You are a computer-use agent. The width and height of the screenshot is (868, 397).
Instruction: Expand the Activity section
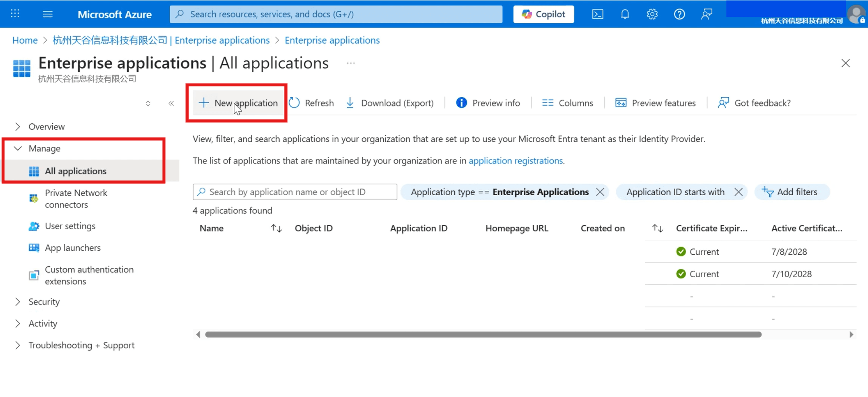[x=18, y=323]
